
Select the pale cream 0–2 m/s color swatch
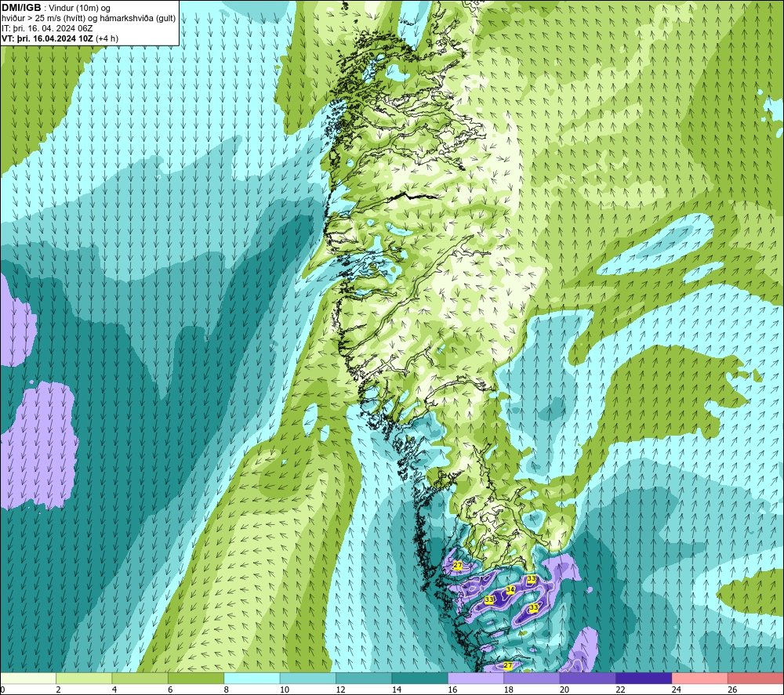pos(28,678)
